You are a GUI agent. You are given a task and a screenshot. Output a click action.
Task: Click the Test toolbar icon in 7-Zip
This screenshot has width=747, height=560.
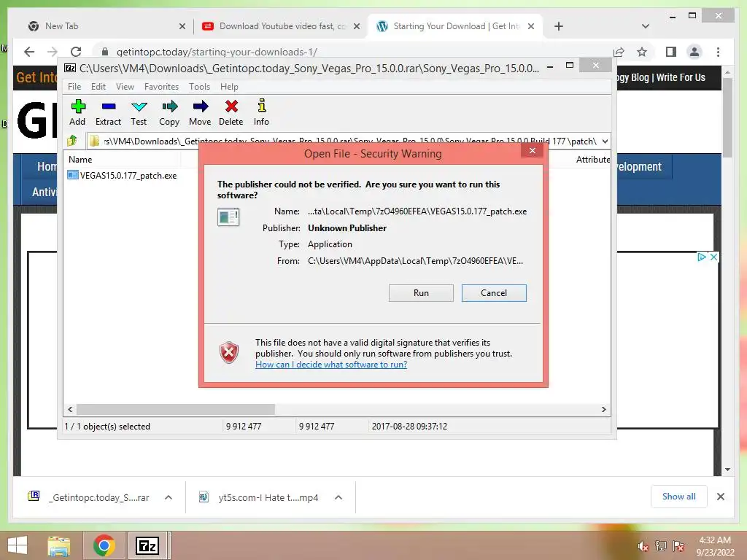[139, 112]
